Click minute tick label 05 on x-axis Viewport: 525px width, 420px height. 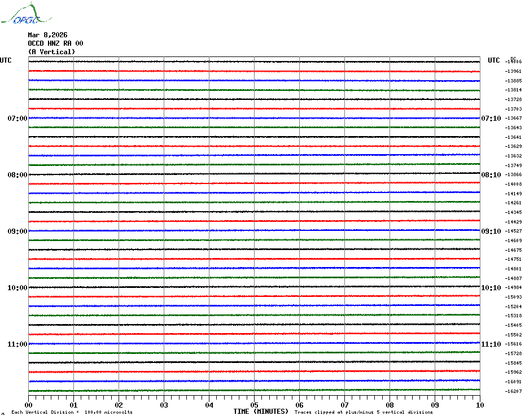click(x=254, y=405)
